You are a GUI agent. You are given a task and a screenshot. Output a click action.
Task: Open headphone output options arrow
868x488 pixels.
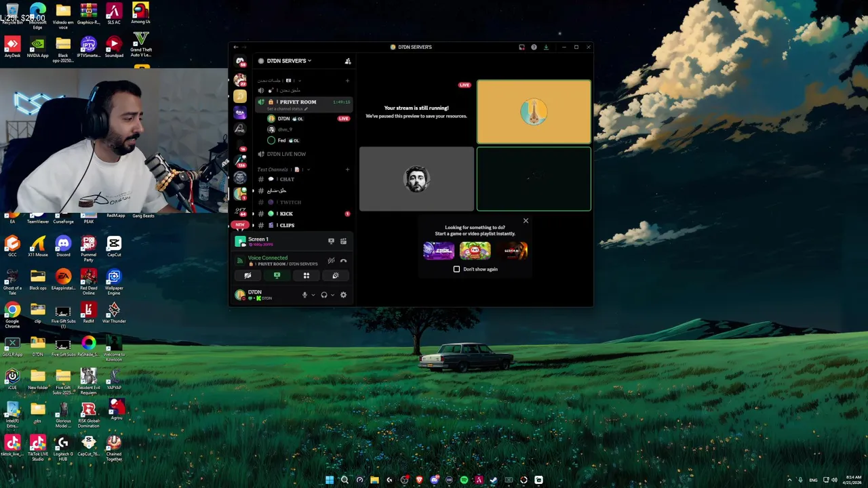(332, 295)
